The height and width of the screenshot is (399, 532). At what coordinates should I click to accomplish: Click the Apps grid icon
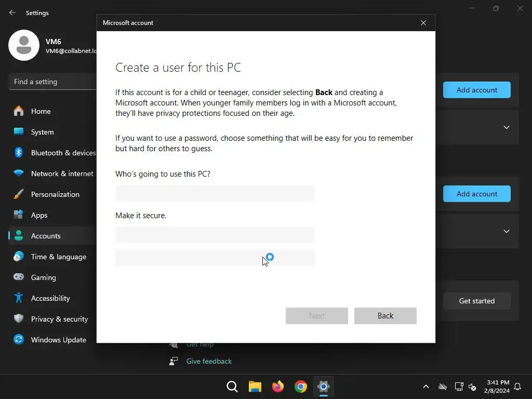click(19, 215)
